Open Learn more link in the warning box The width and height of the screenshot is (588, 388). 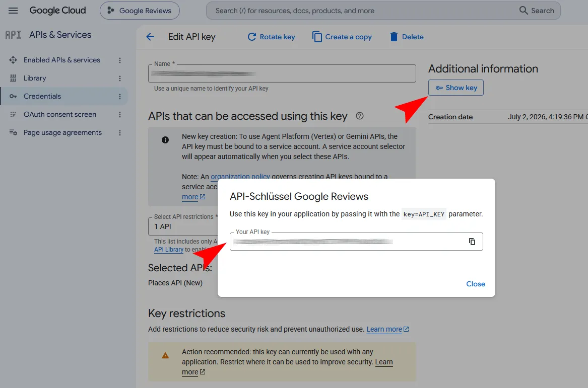(x=384, y=362)
